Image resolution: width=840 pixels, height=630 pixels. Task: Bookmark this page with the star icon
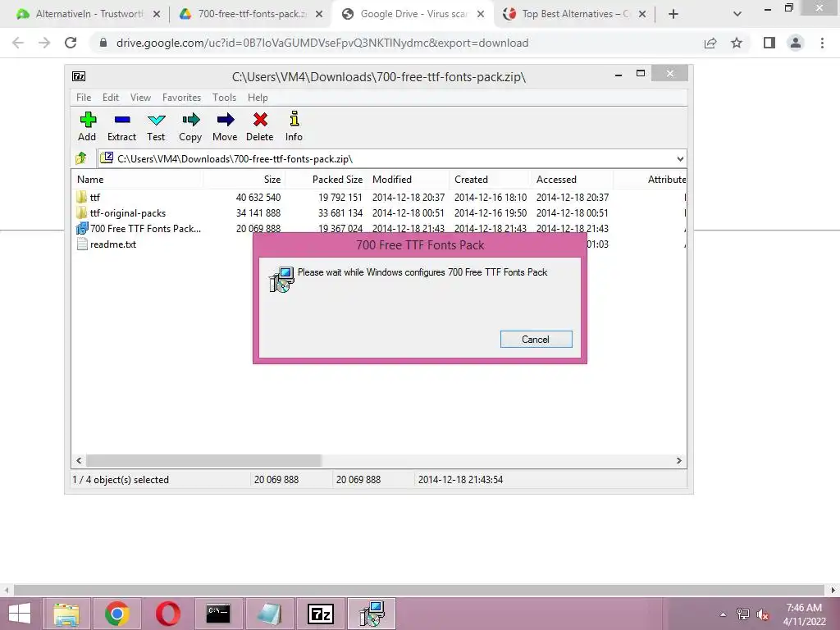(737, 43)
